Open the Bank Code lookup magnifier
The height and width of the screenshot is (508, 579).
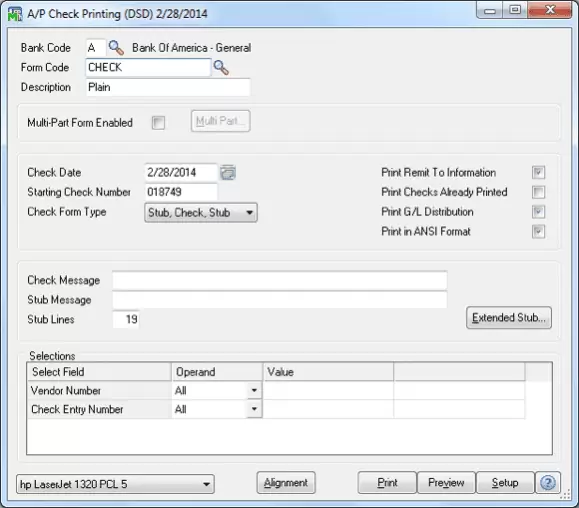click(x=116, y=48)
